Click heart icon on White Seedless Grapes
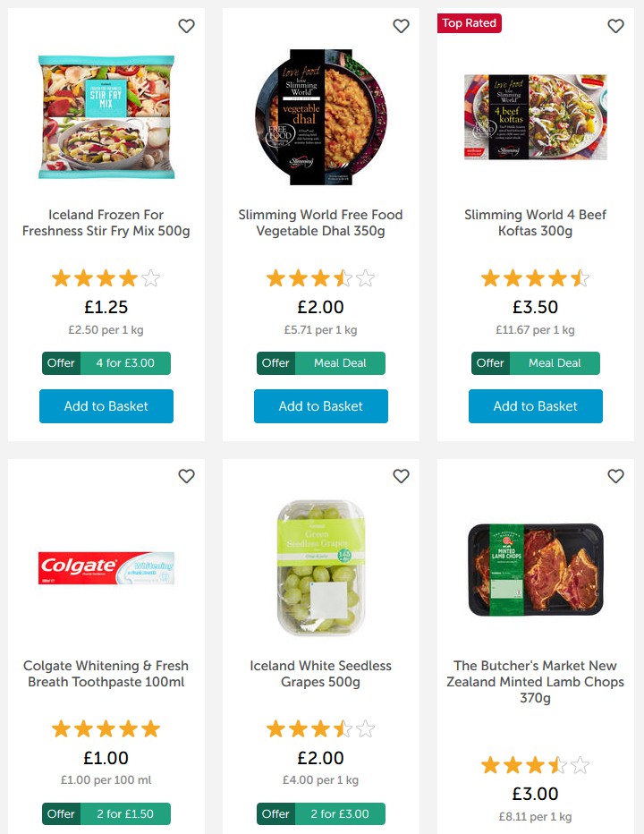Image resolution: width=644 pixels, height=834 pixels. tap(401, 476)
